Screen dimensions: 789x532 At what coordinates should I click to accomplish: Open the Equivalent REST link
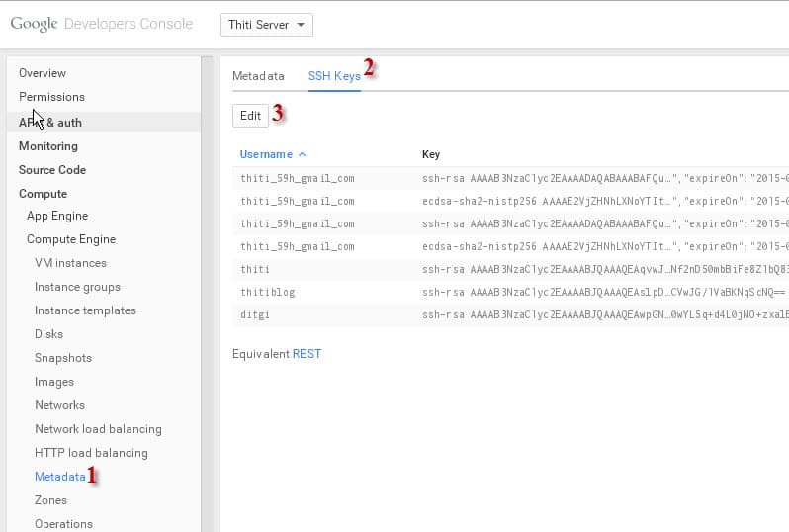pyautogui.click(x=307, y=353)
